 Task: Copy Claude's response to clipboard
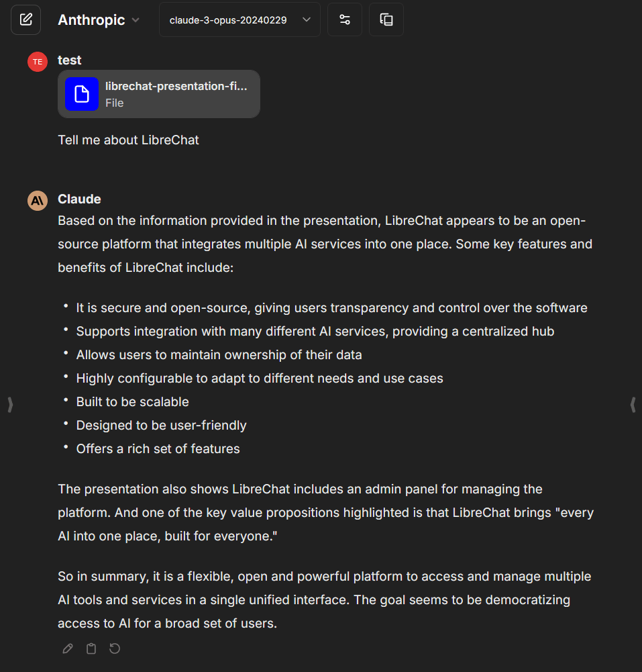pyautogui.click(x=91, y=649)
